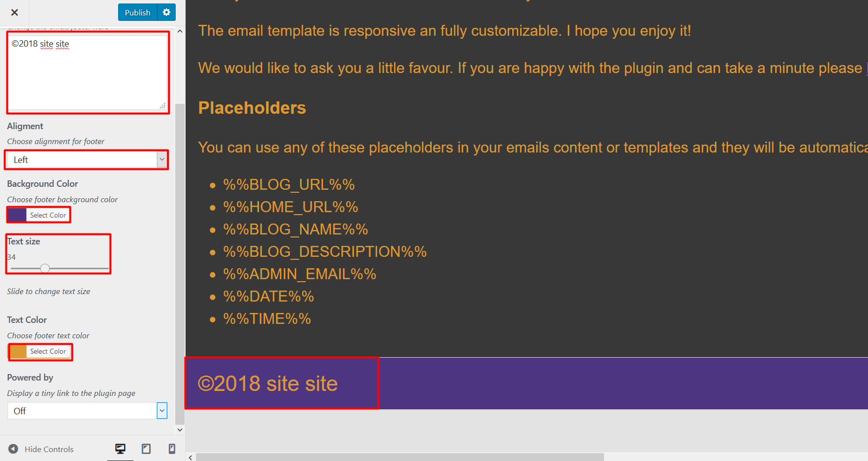Switch to mobile preview icon
868x461 pixels.
tap(172, 449)
